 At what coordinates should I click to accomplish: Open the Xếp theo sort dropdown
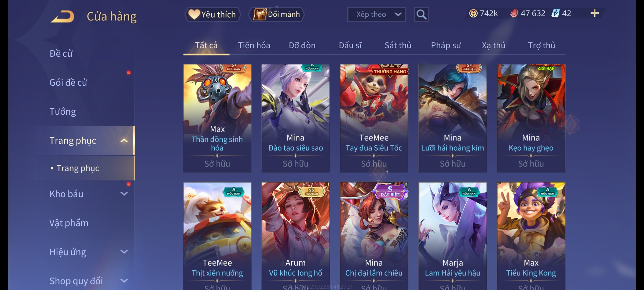click(376, 15)
